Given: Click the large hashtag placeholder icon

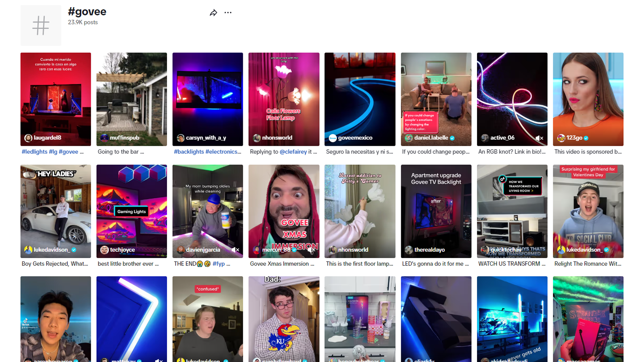Looking at the screenshot, I should 41,25.
